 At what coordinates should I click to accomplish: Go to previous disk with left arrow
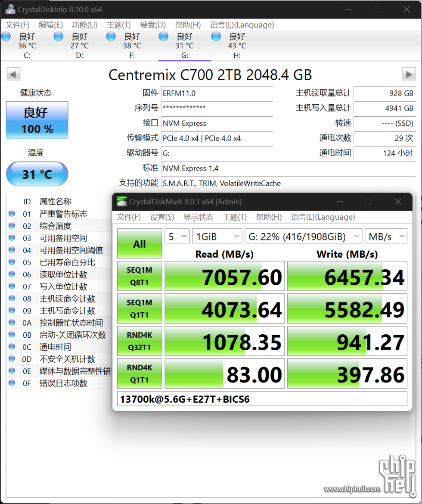pyautogui.click(x=13, y=74)
